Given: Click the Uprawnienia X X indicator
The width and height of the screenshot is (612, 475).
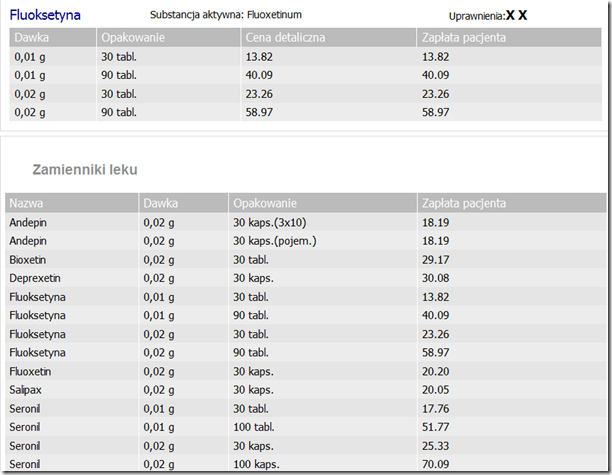Looking at the screenshot, I should click(488, 16).
